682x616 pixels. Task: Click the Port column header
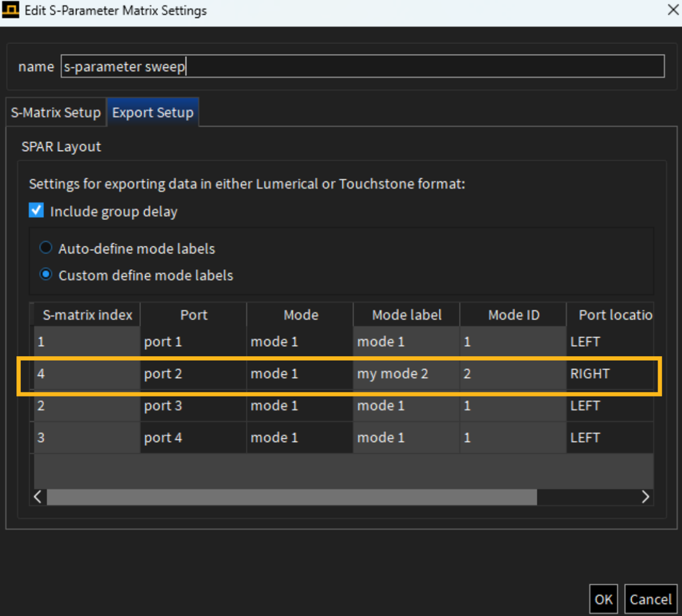(194, 314)
